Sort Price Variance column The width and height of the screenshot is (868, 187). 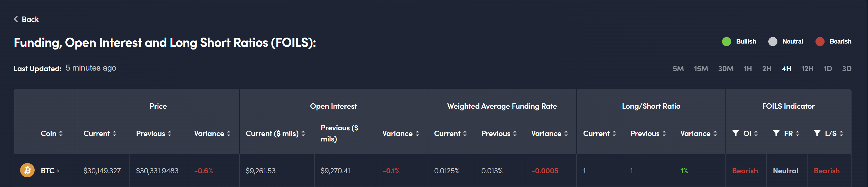coord(229,134)
